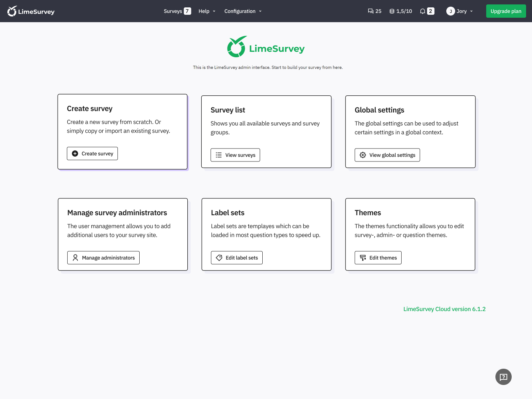Check the 1,5/10 storage usage indicator
The image size is (532, 399).
click(x=400, y=11)
